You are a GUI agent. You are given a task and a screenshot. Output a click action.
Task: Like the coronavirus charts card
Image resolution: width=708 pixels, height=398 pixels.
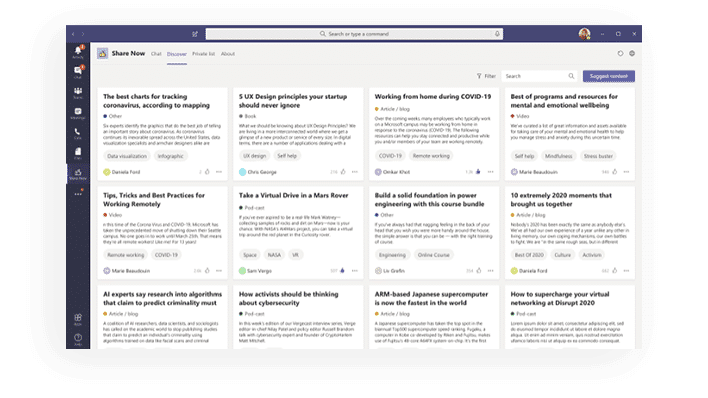(207, 172)
